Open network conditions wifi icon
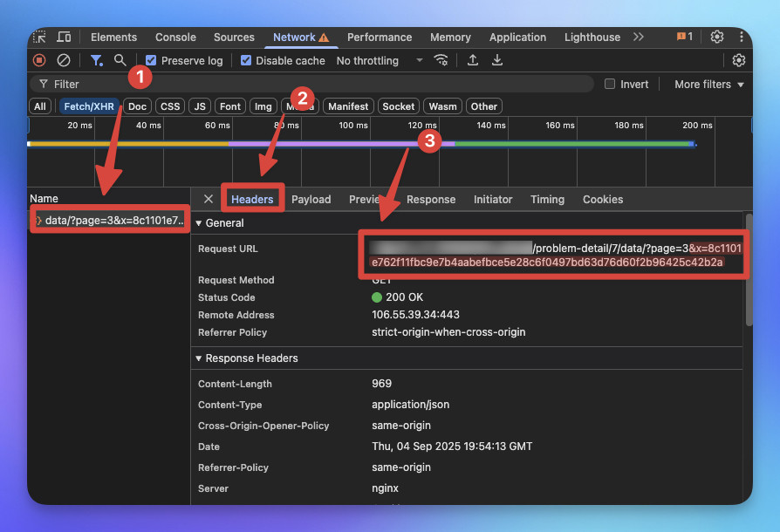Screen dimensions: 780x532 [441, 61]
